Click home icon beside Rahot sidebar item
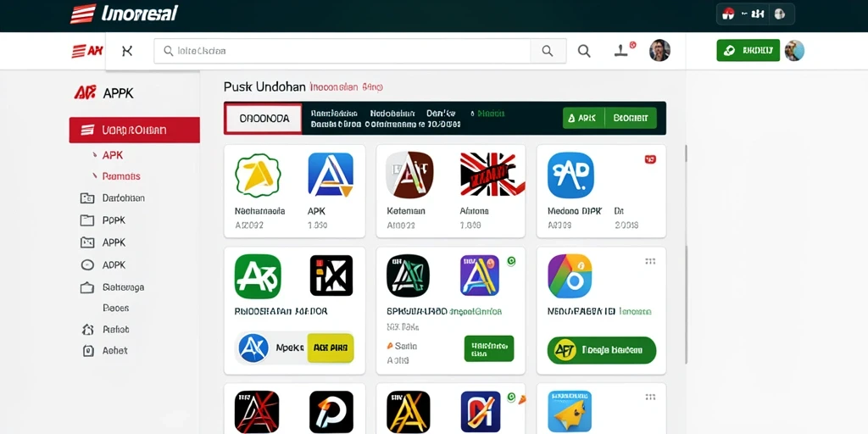Viewport: 868px width, 434px height. pyautogui.click(x=87, y=330)
